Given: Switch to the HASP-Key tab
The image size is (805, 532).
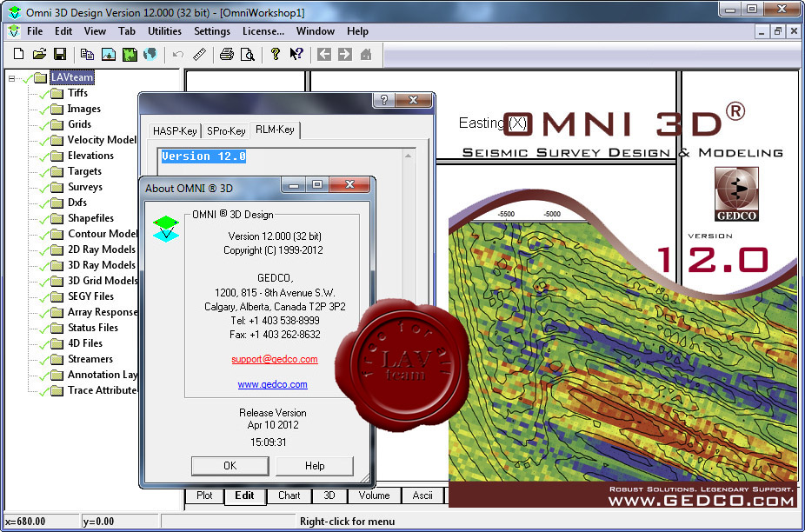Looking at the screenshot, I should [175, 131].
